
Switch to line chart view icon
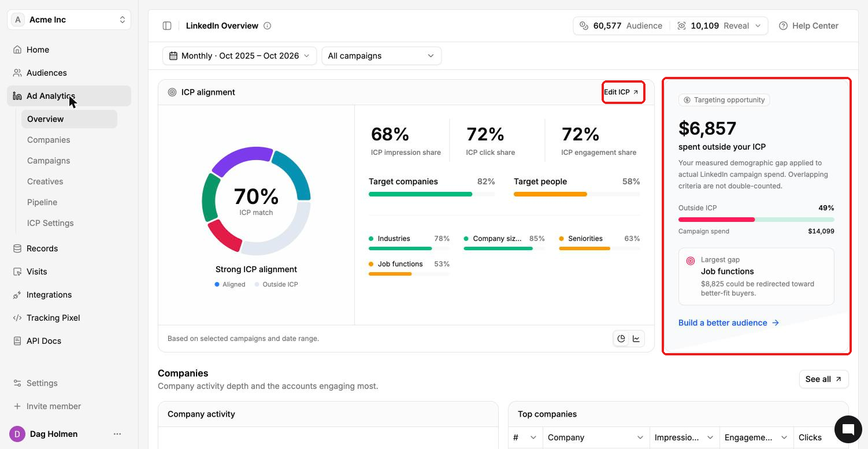pos(636,339)
